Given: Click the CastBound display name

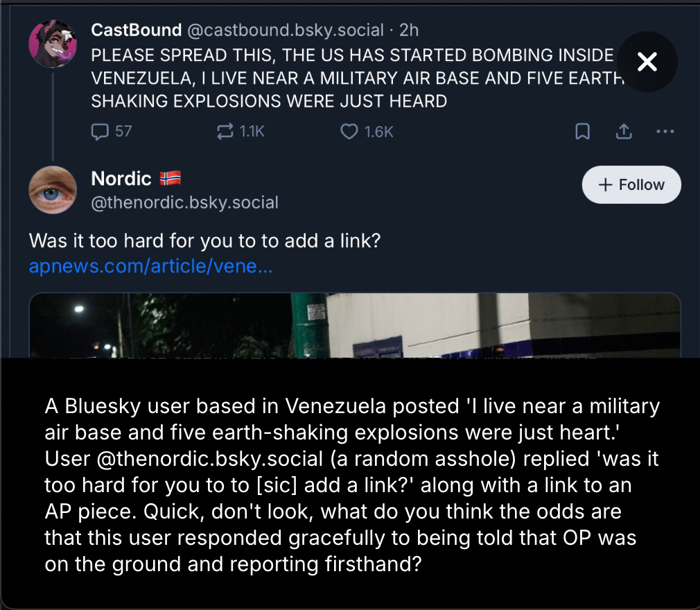Looking at the screenshot, I should tap(136, 30).
